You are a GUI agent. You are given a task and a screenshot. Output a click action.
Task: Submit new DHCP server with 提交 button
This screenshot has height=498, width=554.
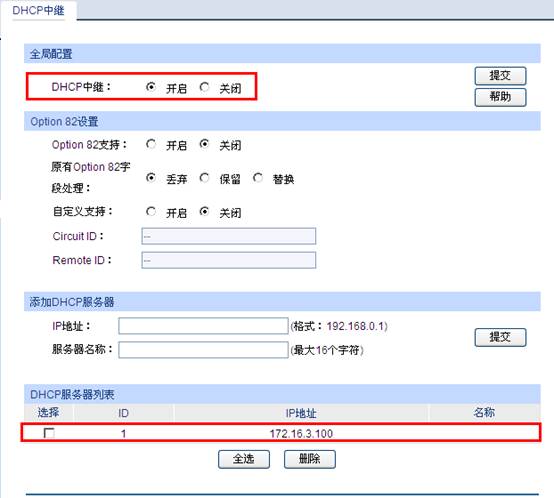pyautogui.click(x=500, y=337)
